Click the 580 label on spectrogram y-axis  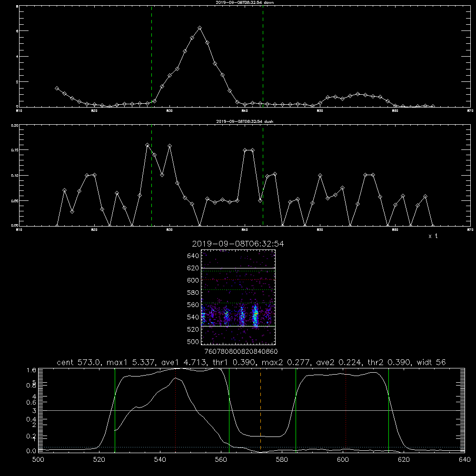pos(193,292)
